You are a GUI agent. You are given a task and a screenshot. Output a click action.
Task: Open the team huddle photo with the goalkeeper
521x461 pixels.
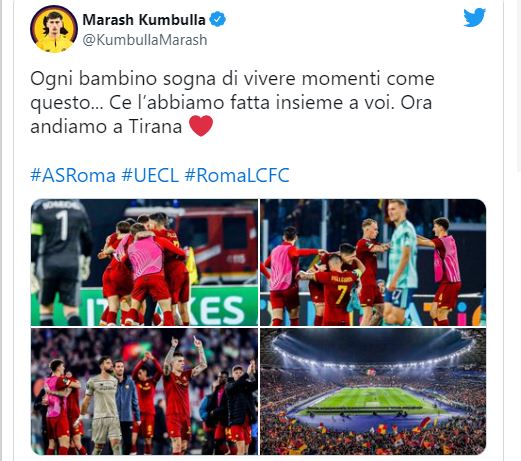point(144,262)
